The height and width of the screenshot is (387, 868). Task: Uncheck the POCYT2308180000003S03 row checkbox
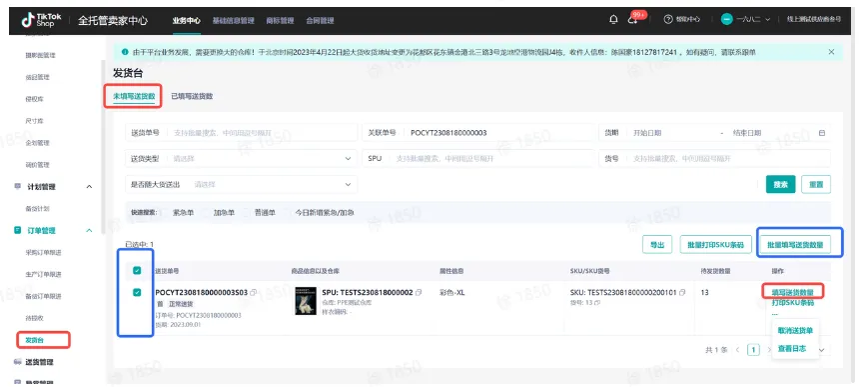(x=137, y=292)
